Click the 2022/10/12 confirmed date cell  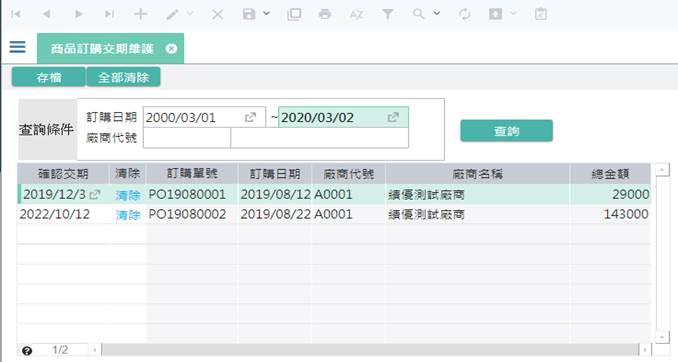tap(63, 215)
